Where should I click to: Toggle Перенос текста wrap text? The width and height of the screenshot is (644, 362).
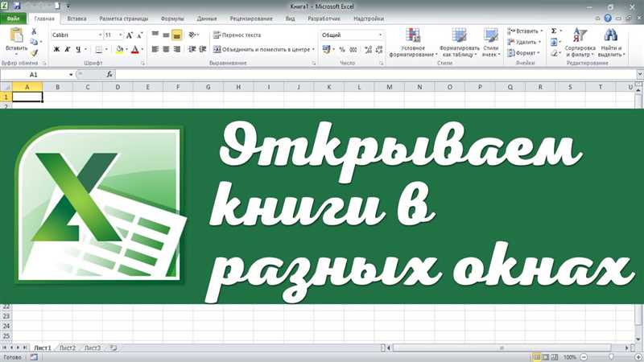click(x=237, y=35)
